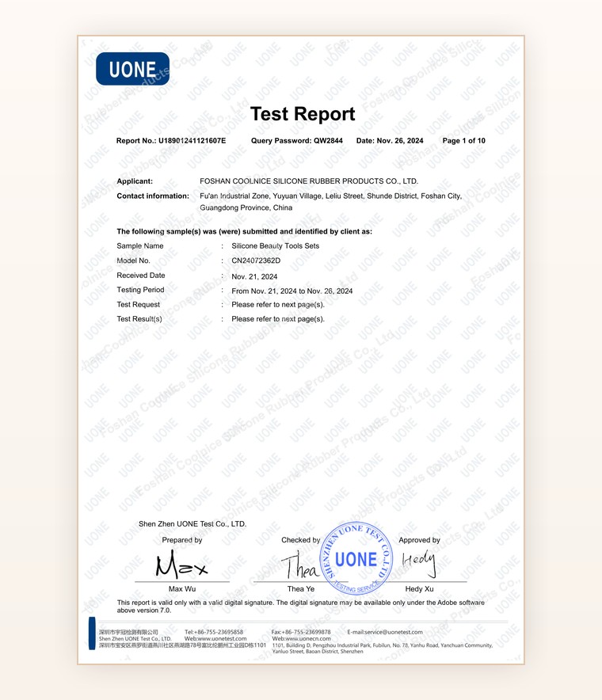The image size is (602, 700).
Task: Click the 'Sample Name' label
Action: tap(140, 246)
